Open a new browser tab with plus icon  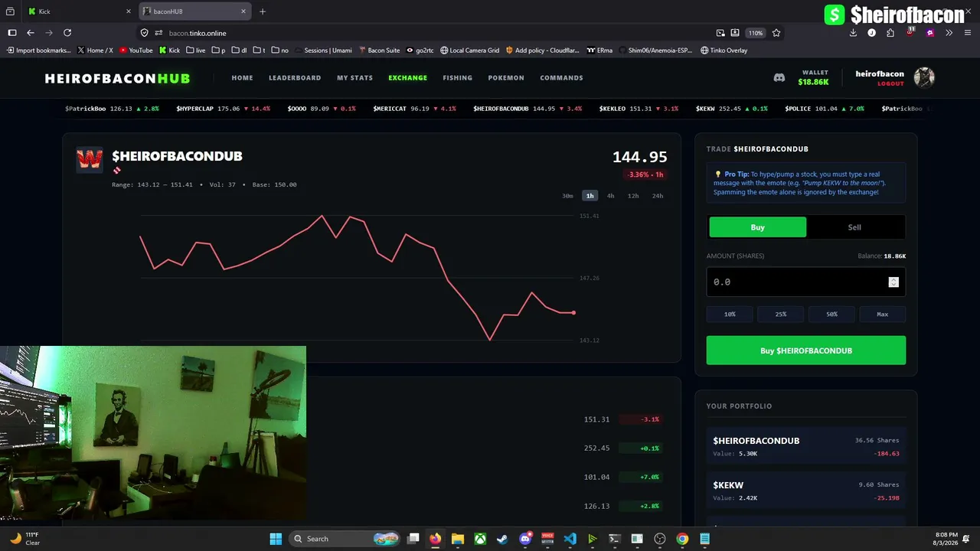coord(263,11)
